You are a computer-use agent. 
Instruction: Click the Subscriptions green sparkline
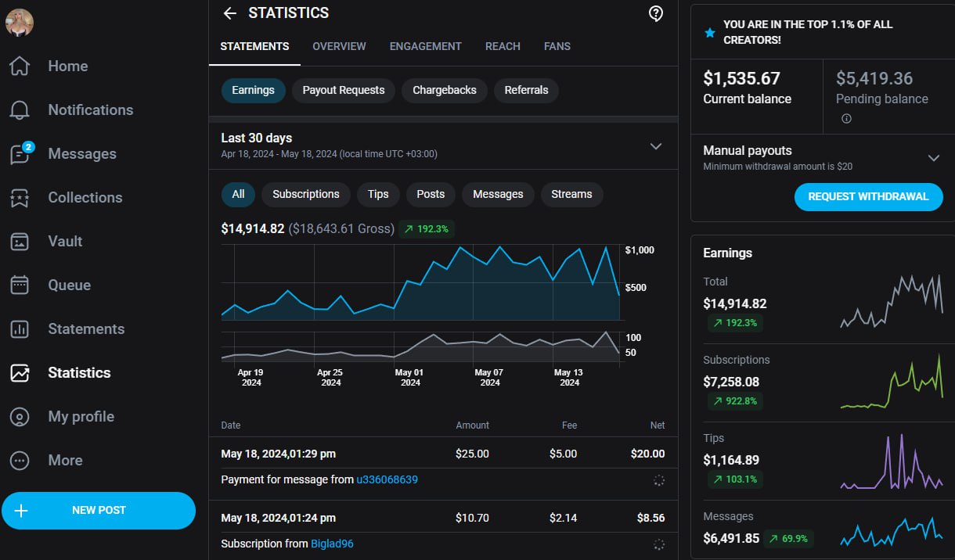[x=892, y=381]
